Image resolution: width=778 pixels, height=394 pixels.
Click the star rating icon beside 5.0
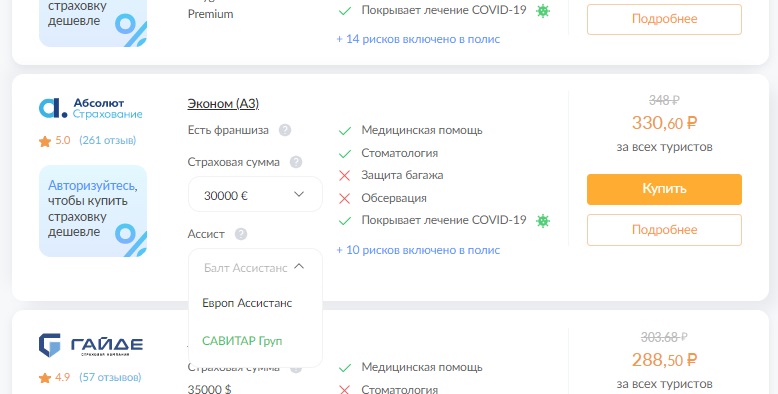coord(45,141)
